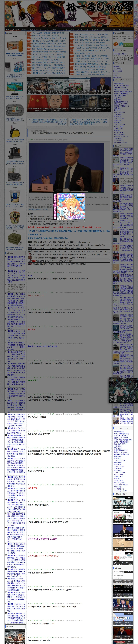Open related link 日本保守党・有本氏

(x=69, y=255)
